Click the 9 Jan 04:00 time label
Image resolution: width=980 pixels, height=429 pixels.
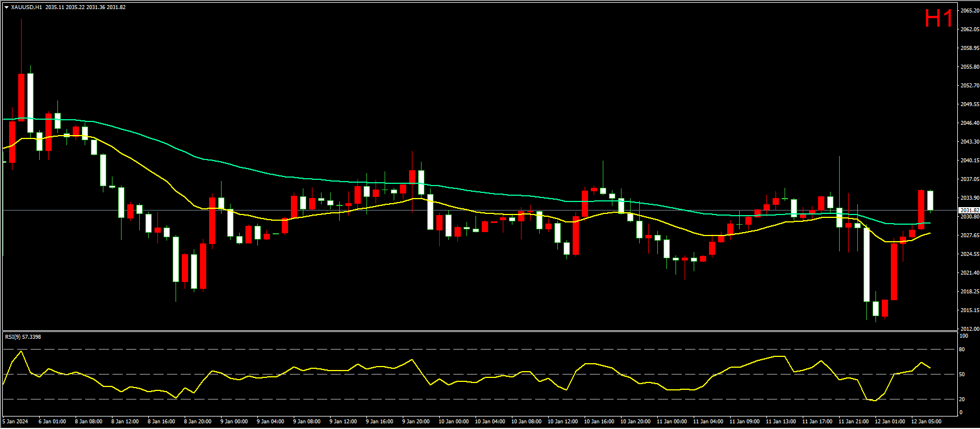pos(270,422)
